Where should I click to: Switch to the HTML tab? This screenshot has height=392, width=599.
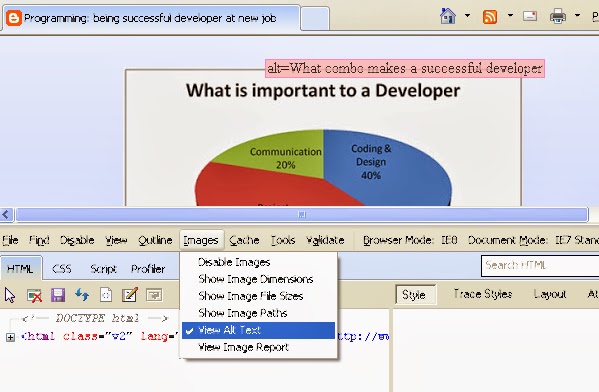click(x=20, y=269)
